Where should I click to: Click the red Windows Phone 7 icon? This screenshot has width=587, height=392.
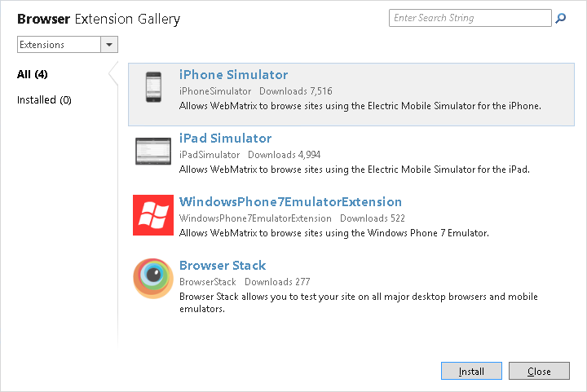(x=152, y=215)
